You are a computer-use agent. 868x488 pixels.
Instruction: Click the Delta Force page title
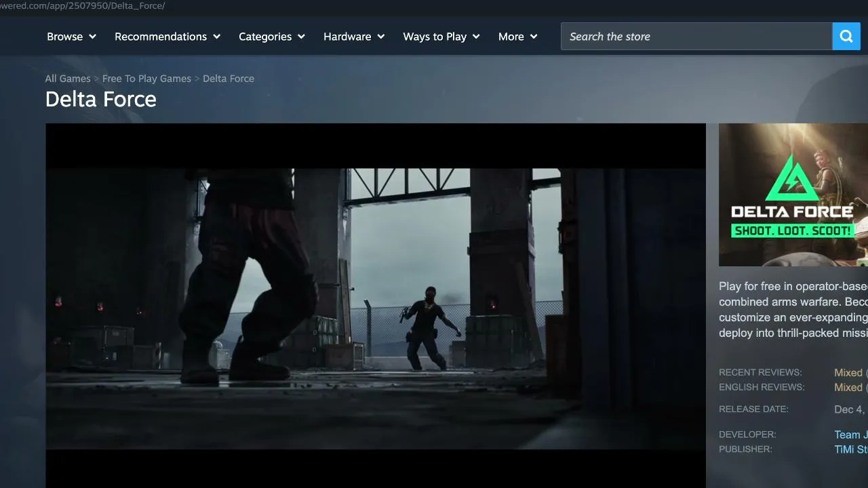pos(101,100)
